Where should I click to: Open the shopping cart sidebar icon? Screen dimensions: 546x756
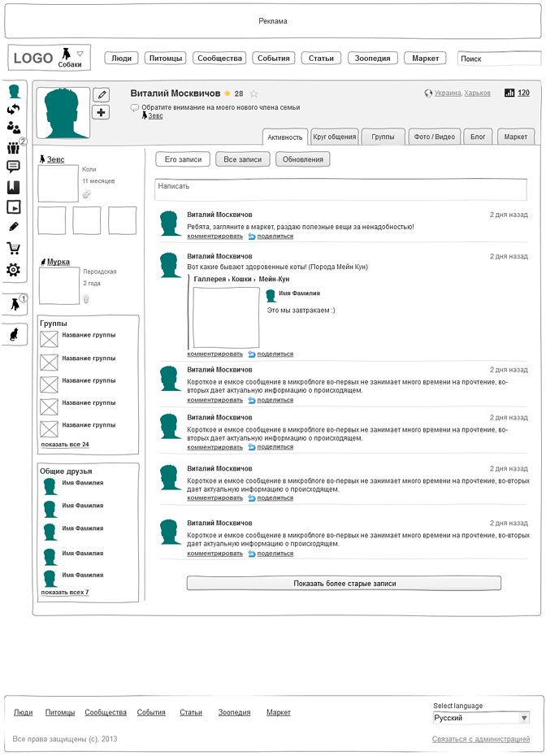click(x=14, y=248)
